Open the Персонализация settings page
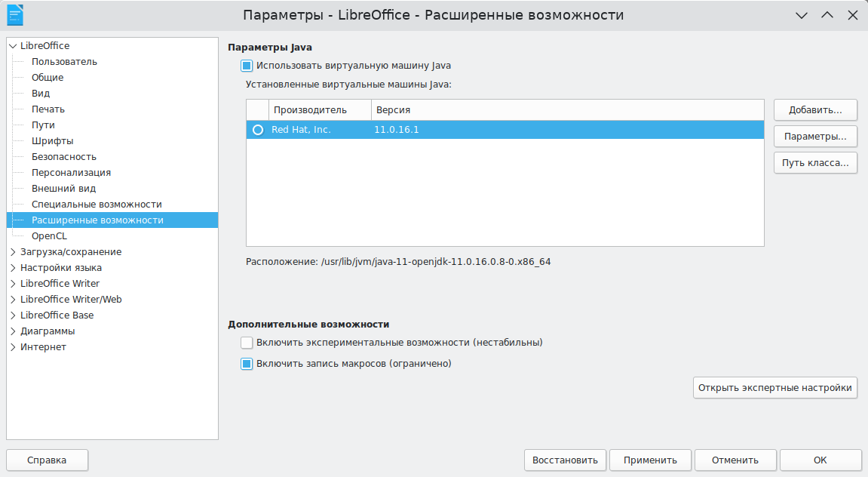This screenshot has width=868, height=477. pyautogui.click(x=72, y=173)
